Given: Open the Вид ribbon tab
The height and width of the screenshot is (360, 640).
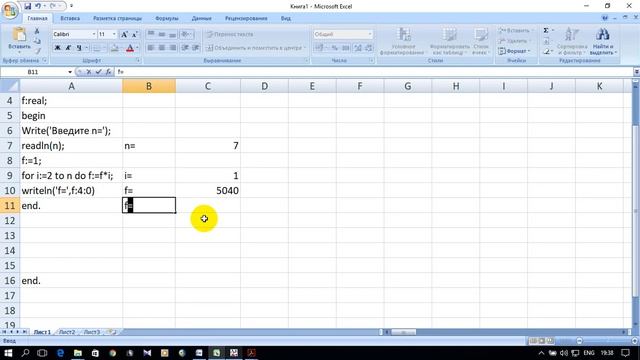Looking at the screenshot, I should pos(286,18).
